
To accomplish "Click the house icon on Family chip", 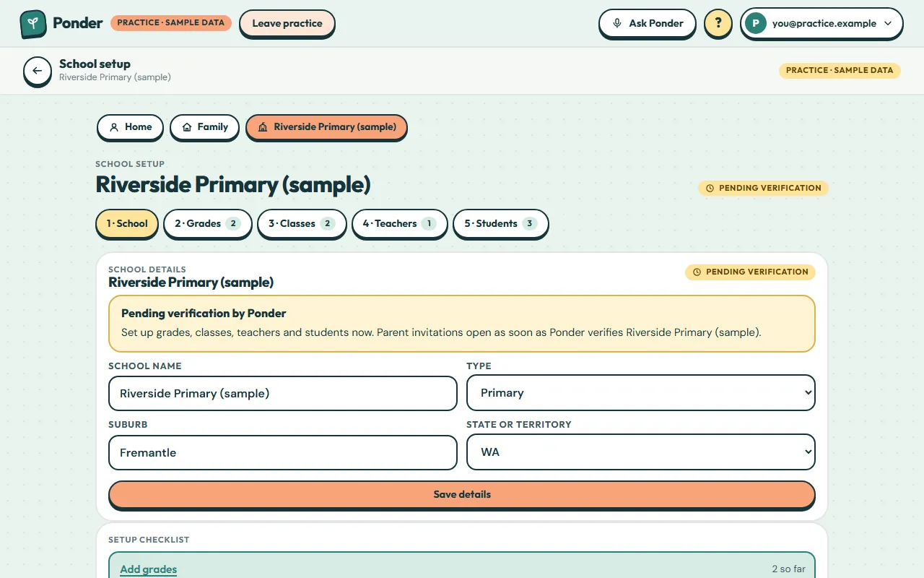I will (187, 127).
